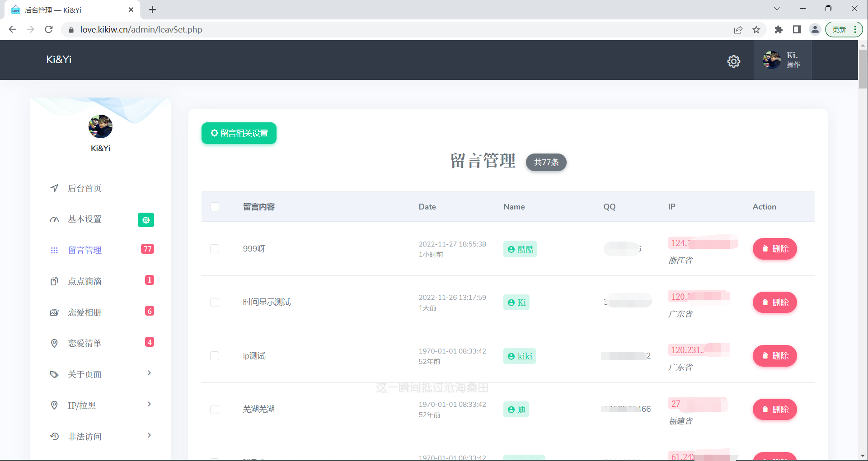This screenshot has width=868, height=461.
Task: Open the browser extensions puzzle icon
Action: pyautogui.click(x=778, y=30)
